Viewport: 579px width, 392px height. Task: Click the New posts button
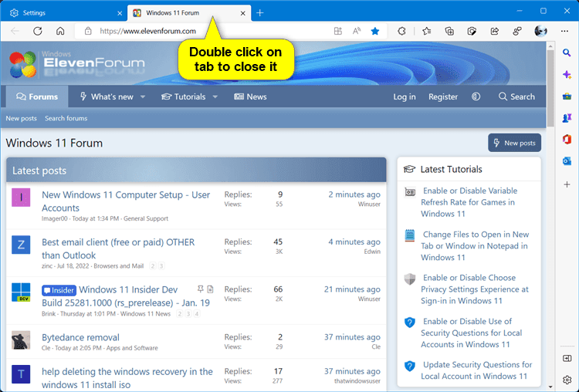(514, 143)
